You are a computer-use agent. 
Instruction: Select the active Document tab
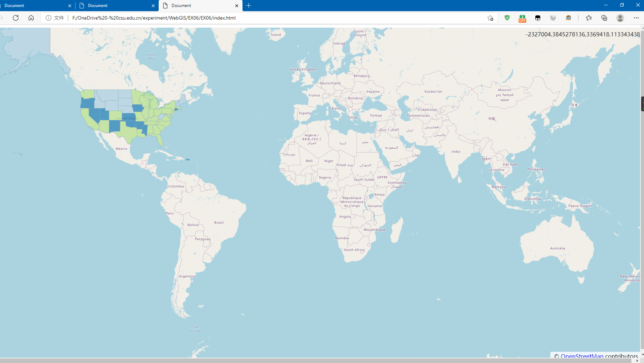(x=201, y=6)
